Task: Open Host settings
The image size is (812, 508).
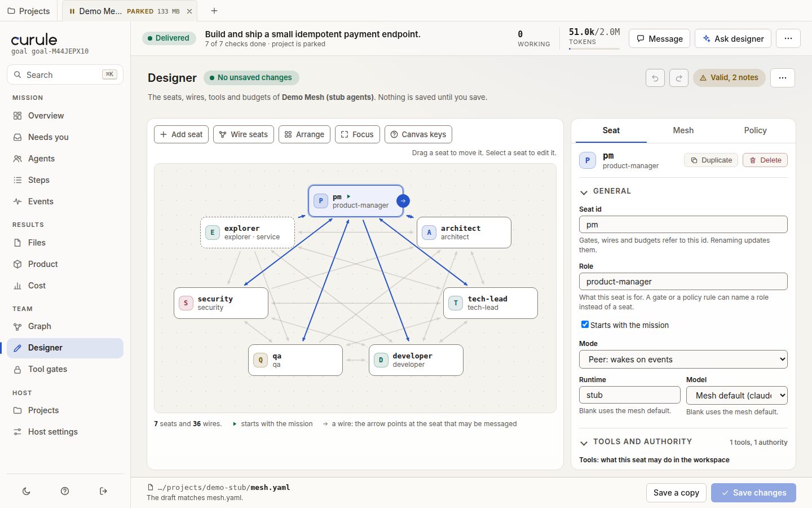Action: pyautogui.click(x=65, y=432)
